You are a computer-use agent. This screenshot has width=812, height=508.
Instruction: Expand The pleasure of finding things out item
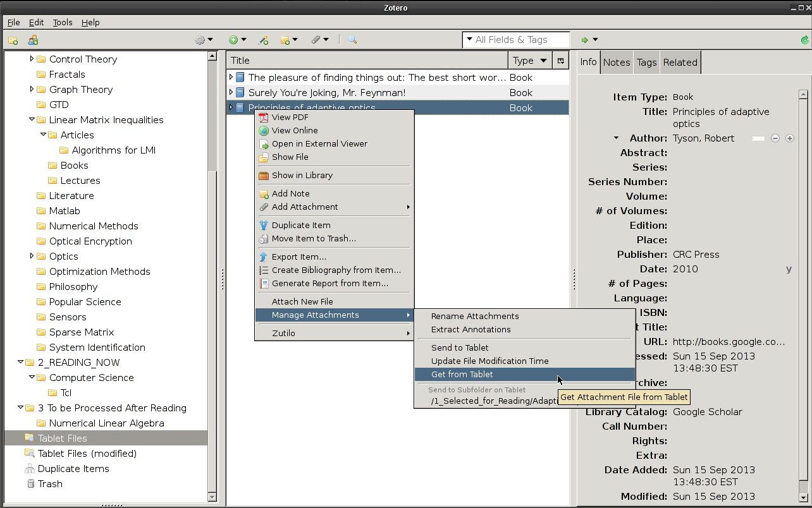pyautogui.click(x=231, y=78)
